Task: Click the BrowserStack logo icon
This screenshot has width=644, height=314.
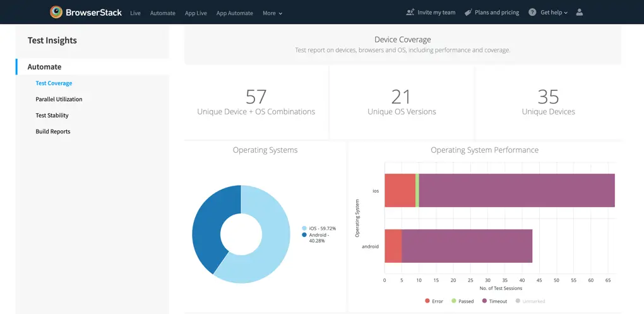Action: 56,12
